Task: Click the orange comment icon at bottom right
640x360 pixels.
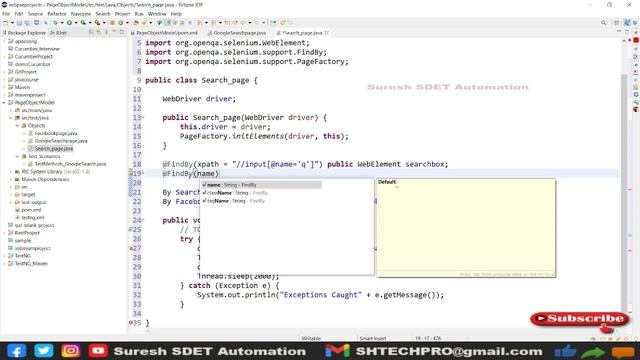Action: pyautogui.click(x=622, y=352)
